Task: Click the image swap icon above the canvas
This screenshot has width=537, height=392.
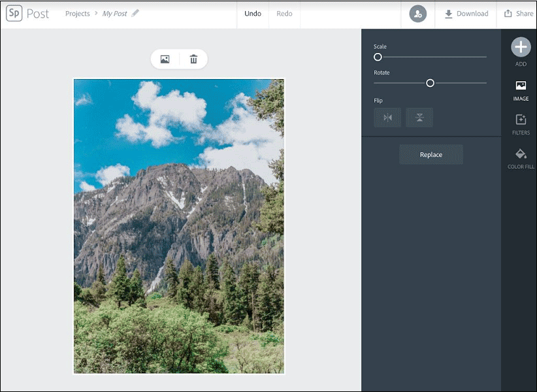Action: pyautogui.click(x=164, y=59)
